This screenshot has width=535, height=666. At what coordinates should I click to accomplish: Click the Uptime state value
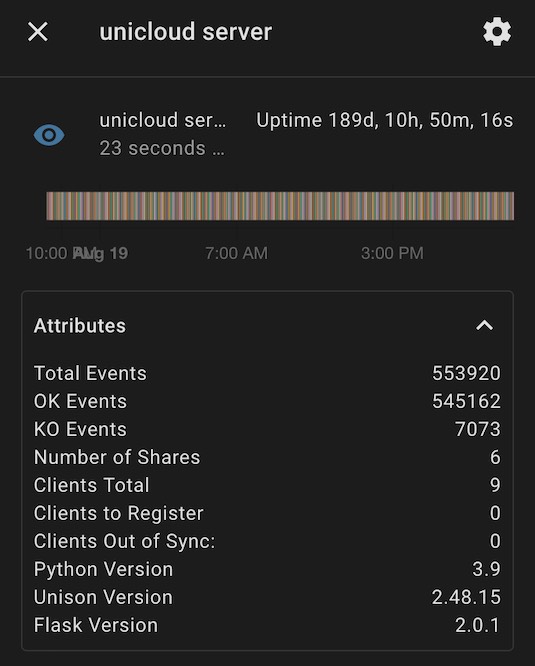click(x=385, y=120)
